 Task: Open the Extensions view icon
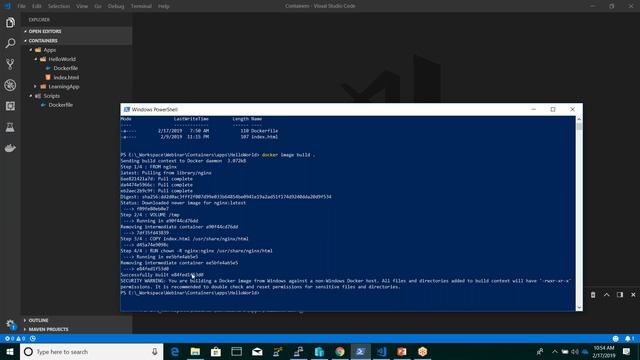[x=10, y=106]
